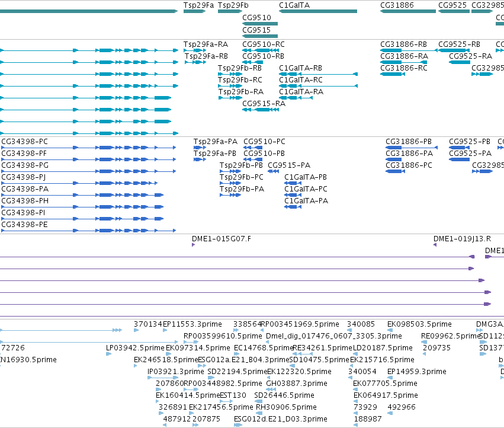Select the Tsp29Fb gene label
Screen dimensions: 504x428
233,5
